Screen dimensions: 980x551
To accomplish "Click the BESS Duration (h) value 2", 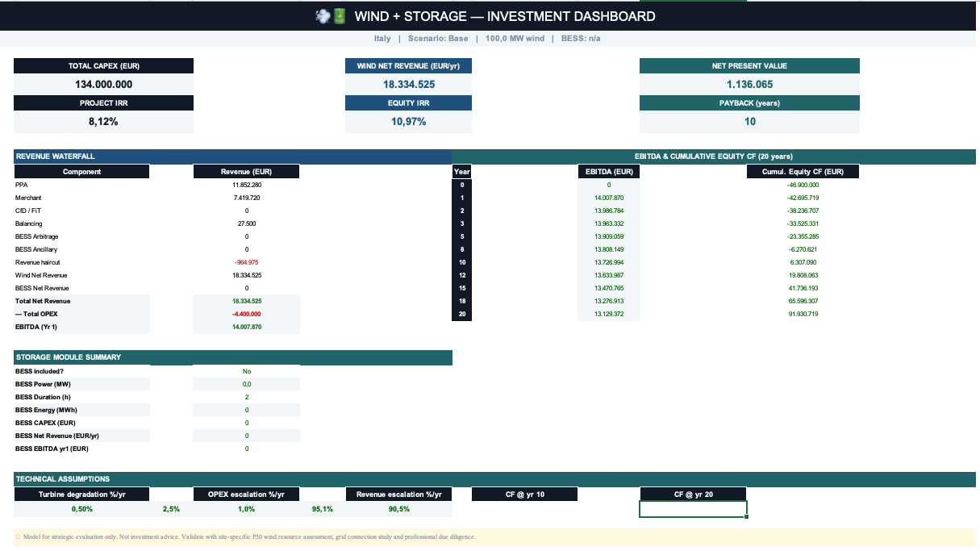I will [x=247, y=397].
